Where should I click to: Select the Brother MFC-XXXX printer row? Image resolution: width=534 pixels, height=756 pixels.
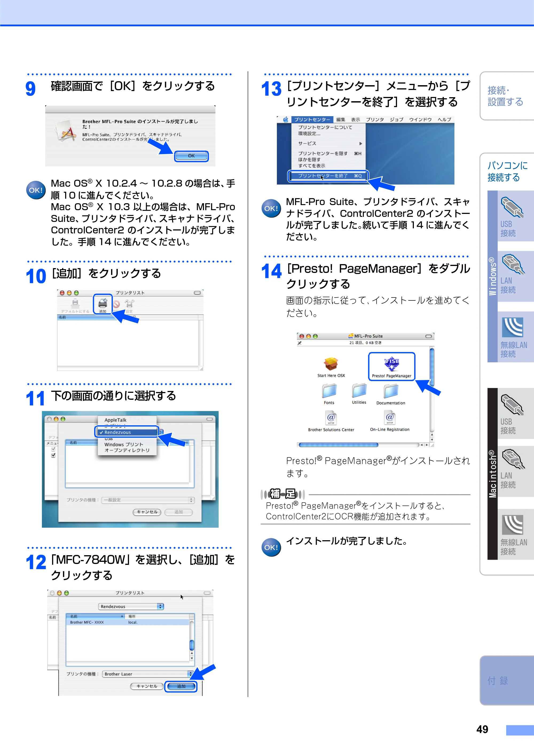pyautogui.click(x=128, y=622)
